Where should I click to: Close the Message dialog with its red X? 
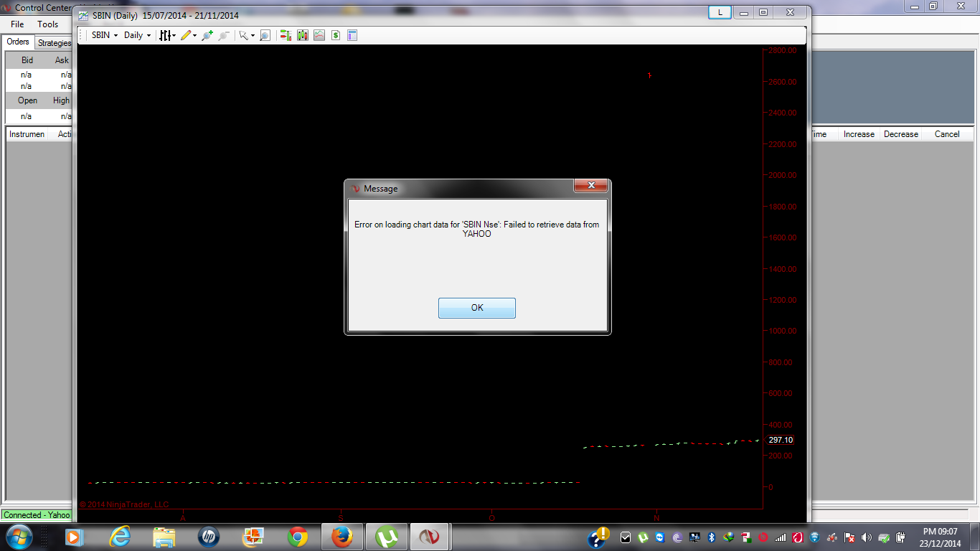(x=591, y=186)
